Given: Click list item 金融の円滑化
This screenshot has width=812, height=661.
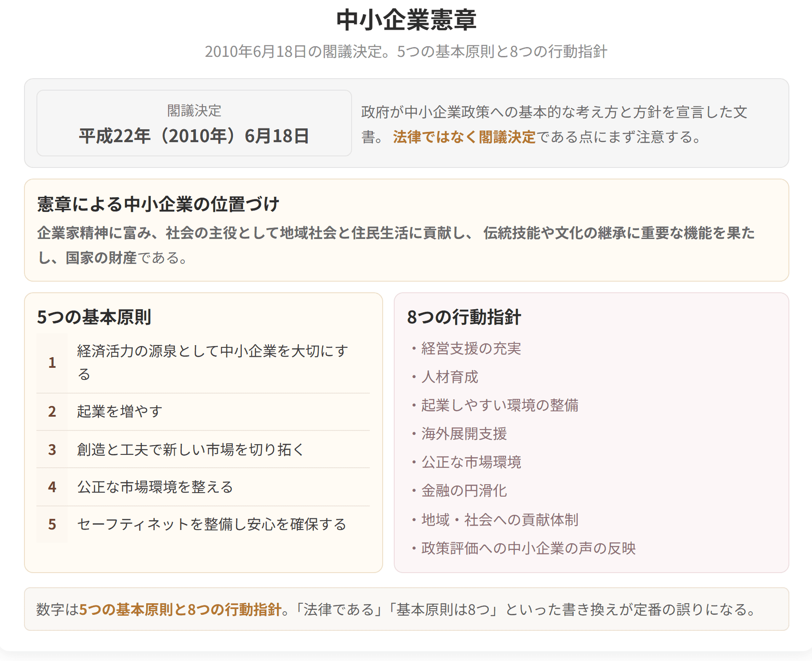Looking at the screenshot, I should click(x=464, y=490).
